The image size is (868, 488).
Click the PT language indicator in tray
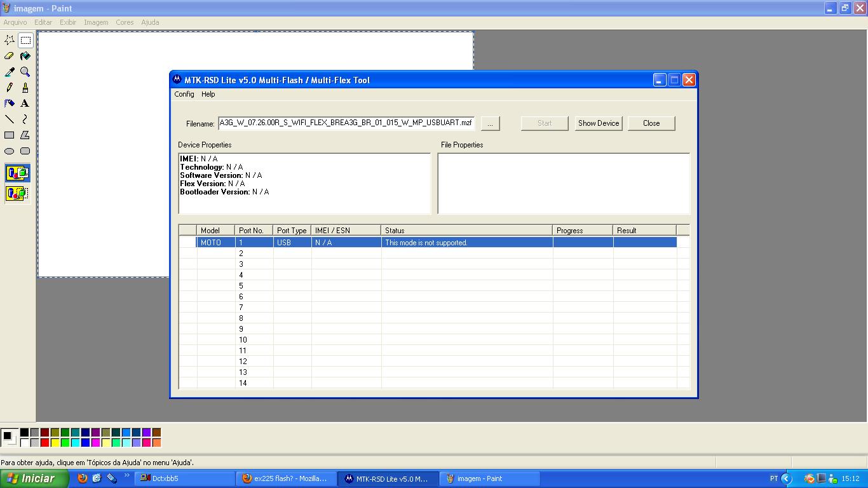coord(774,478)
